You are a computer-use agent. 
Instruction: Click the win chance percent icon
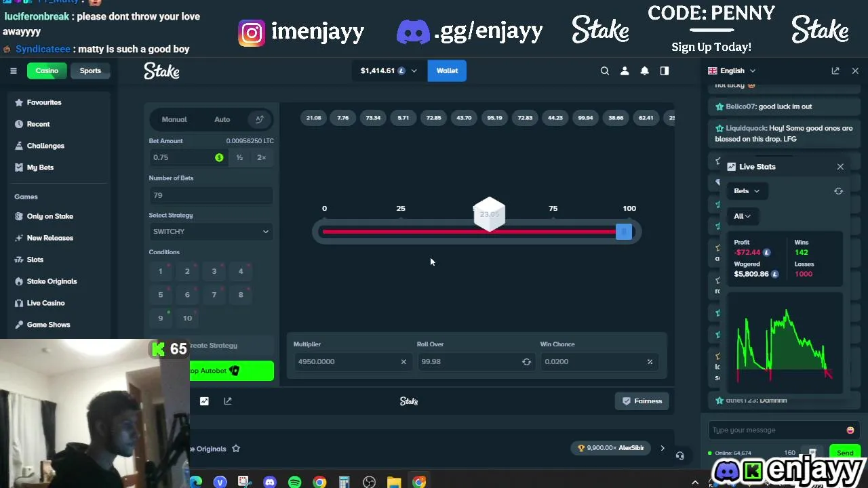click(x=650, y=361)
